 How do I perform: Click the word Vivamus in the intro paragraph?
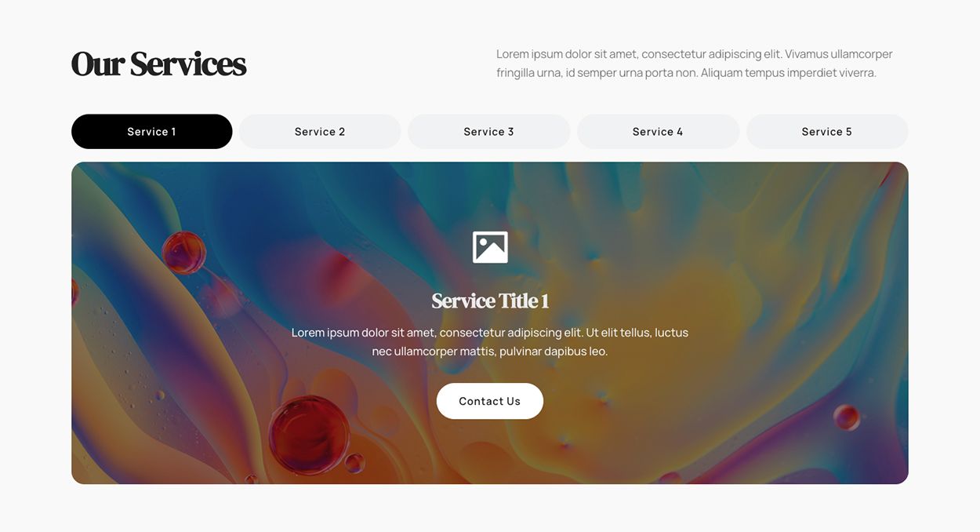pyautogui.click(x=806, y=54)
